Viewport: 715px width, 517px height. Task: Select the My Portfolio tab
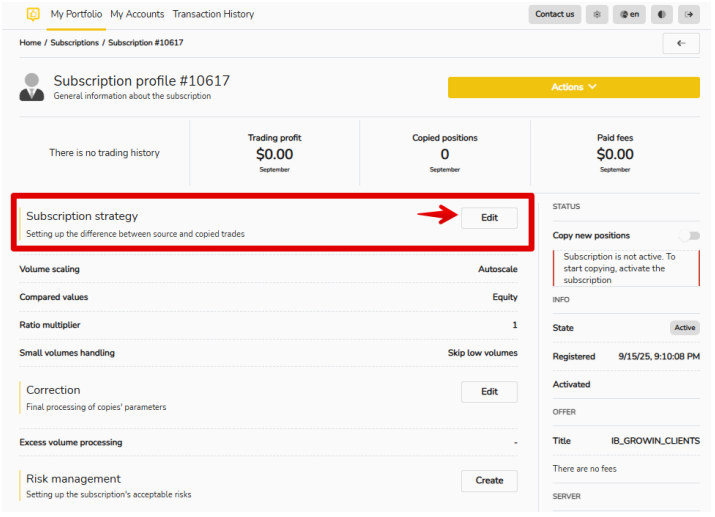point(76,14)
